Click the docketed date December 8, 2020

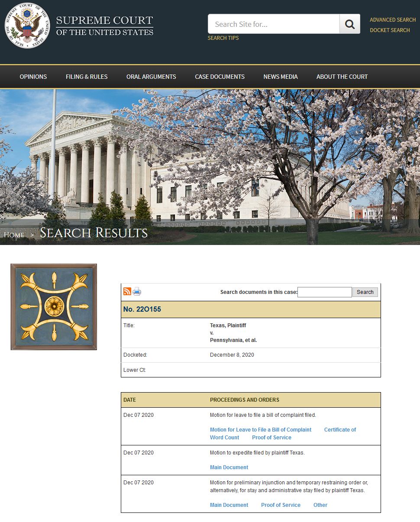click(232, 355)
